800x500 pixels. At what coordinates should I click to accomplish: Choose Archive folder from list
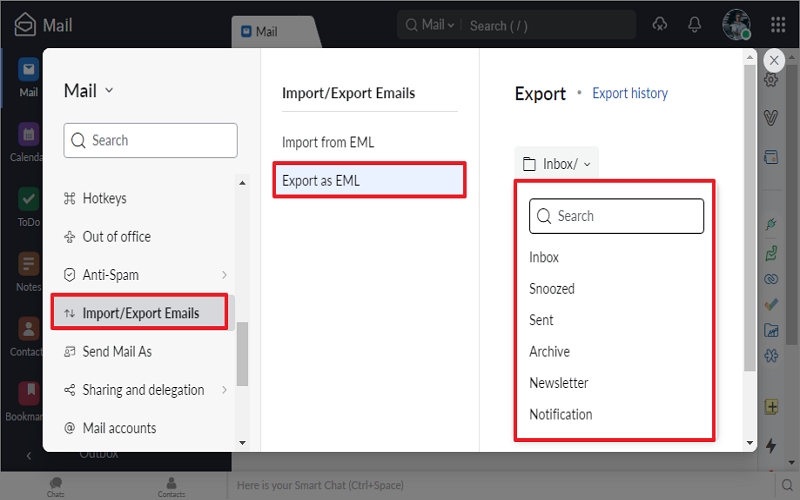[549, 352]
